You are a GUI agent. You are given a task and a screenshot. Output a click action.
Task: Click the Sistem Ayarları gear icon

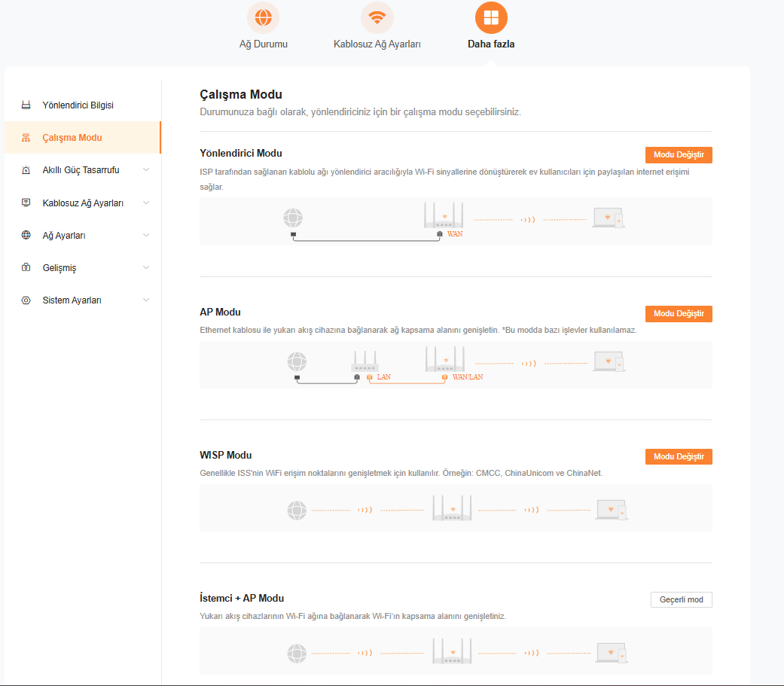26,300
